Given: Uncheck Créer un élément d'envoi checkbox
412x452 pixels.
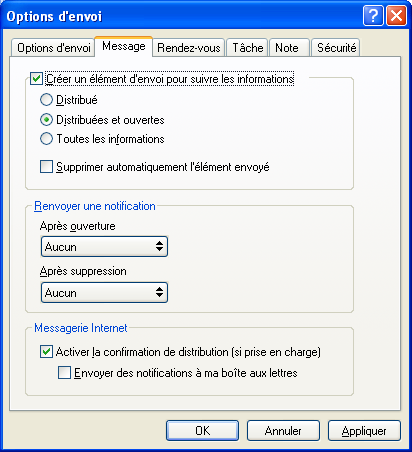Looking at the screenshot, I should (x=36, y=79).
